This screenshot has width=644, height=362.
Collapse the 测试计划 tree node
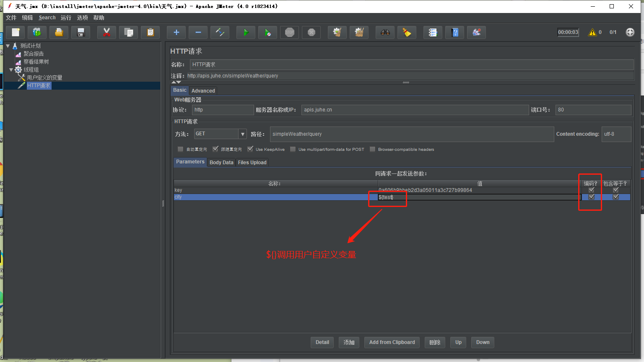(8, 46)
